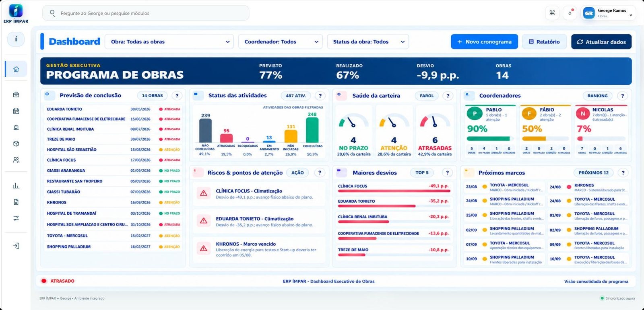Click the '14 OBRAS' pill
This screenshot has height=310, width=644.
tap(152, 96)
